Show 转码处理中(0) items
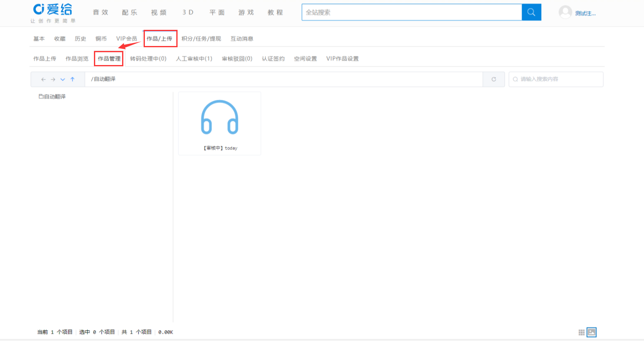This screenshot has height=341, width=644. tap(148, 59)
